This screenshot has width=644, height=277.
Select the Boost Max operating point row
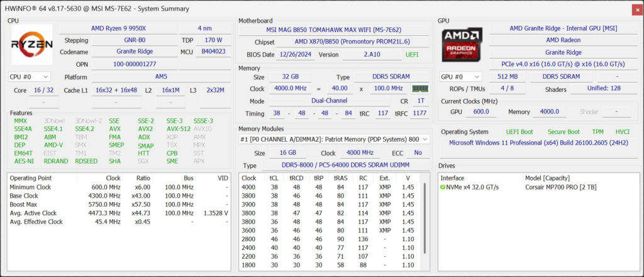[x=118, y=205]
